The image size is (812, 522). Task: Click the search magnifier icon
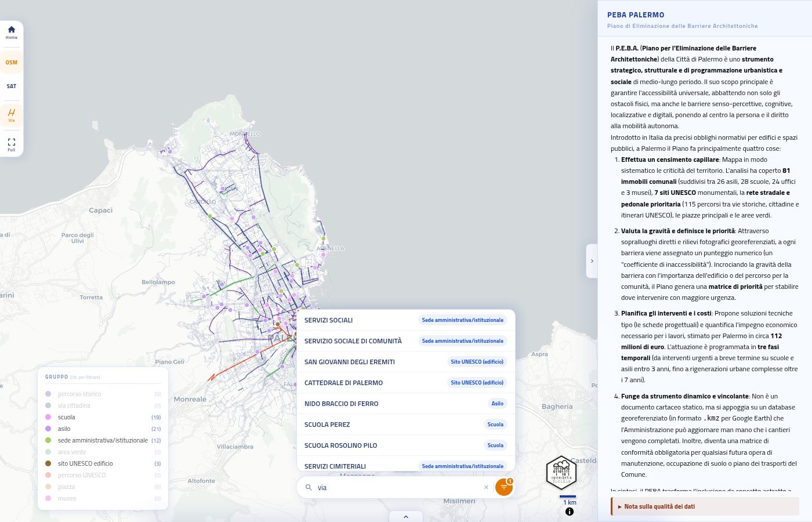click(309, 487)
